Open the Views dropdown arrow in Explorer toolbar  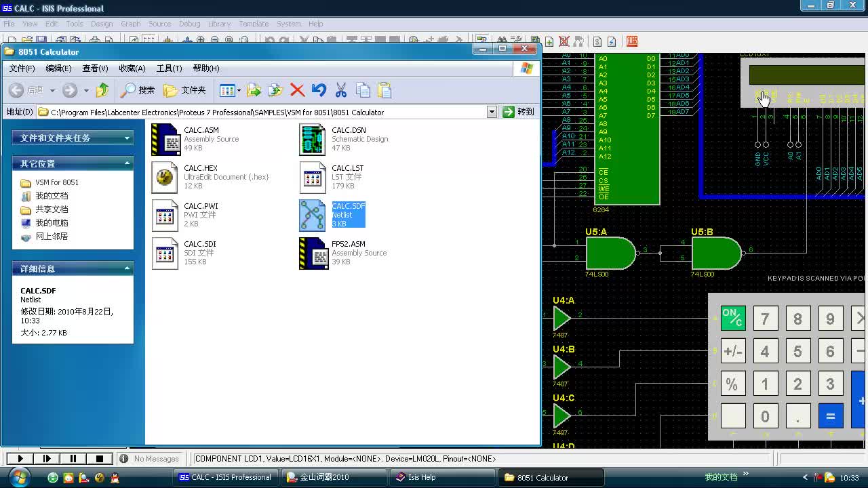[239, 90]
